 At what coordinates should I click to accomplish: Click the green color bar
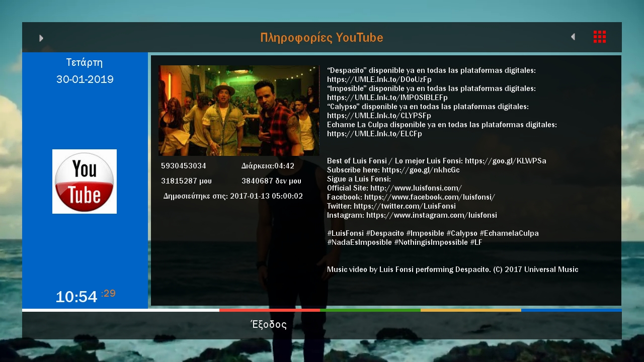pos(370,310)
